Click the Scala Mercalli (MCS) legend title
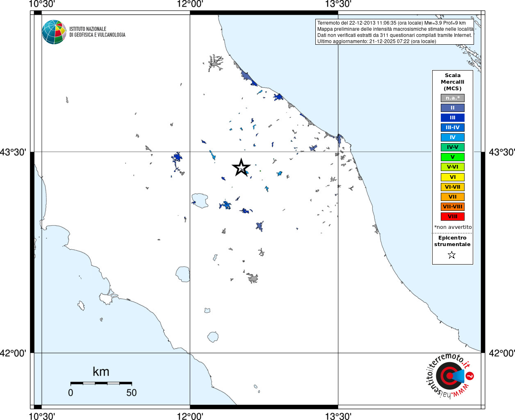515x420 pixels. (x=453, y=82)
